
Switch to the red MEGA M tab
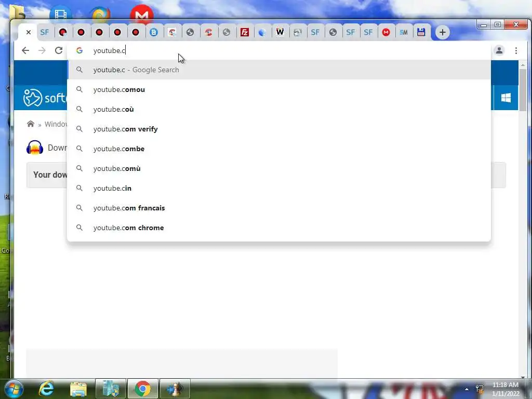tap(386, 32)
